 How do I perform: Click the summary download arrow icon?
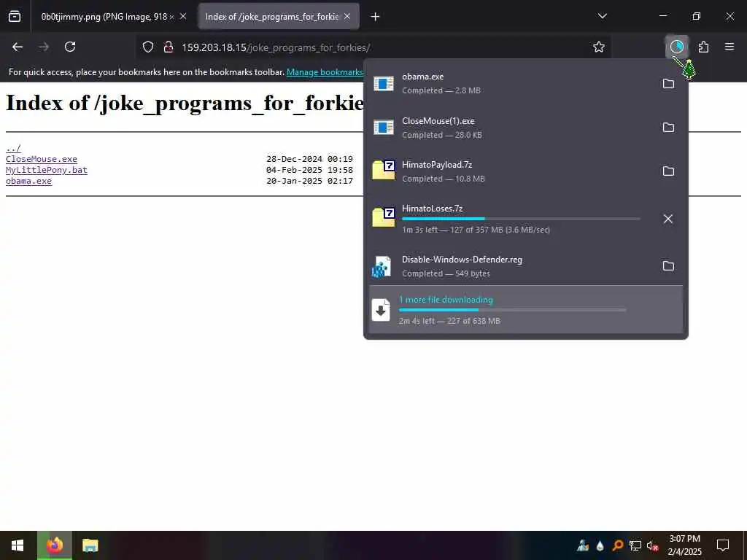click(x=381, y=310)
